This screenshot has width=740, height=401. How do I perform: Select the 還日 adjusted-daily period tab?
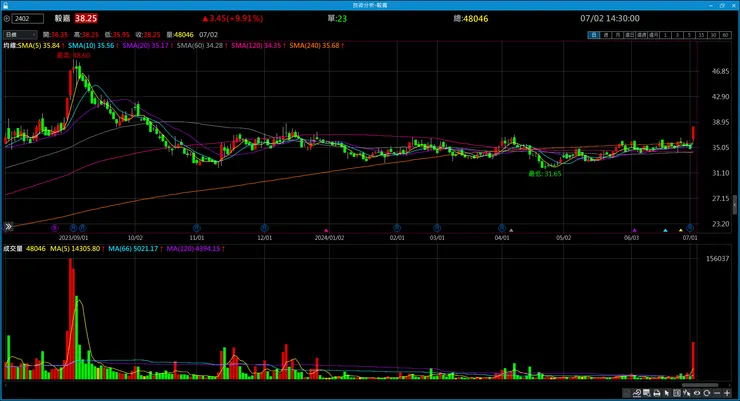[630, 35]
